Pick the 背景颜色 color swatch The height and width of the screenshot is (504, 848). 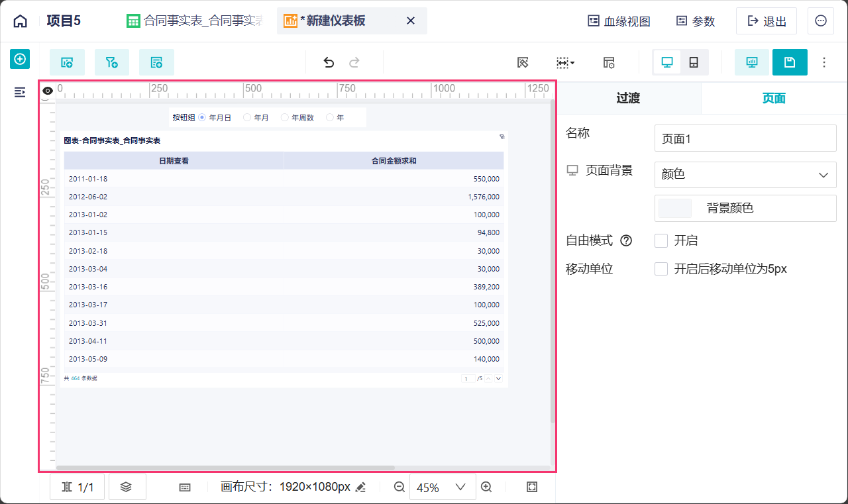point(674,208)
